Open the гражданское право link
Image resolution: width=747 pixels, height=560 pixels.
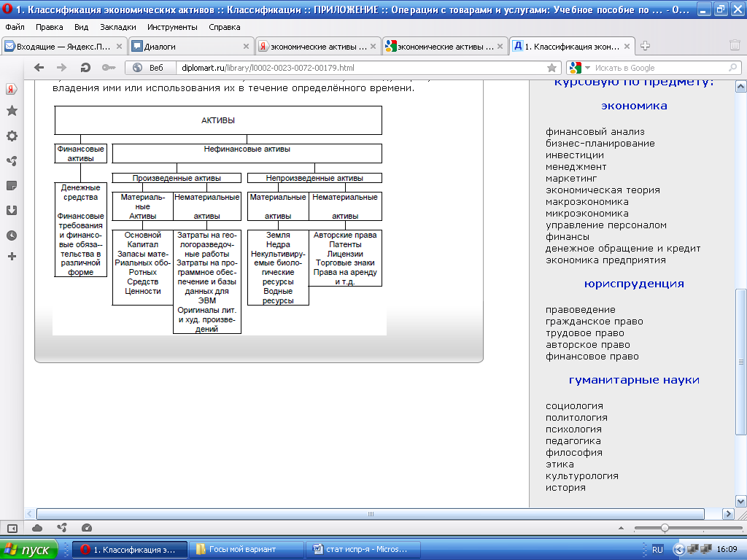pos(594,322)
